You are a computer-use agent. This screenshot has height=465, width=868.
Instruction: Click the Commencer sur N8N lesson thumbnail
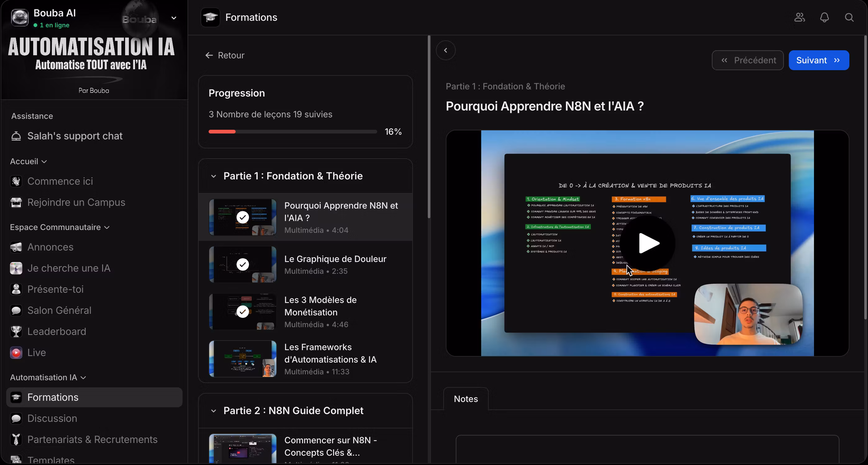click(242, 449)
